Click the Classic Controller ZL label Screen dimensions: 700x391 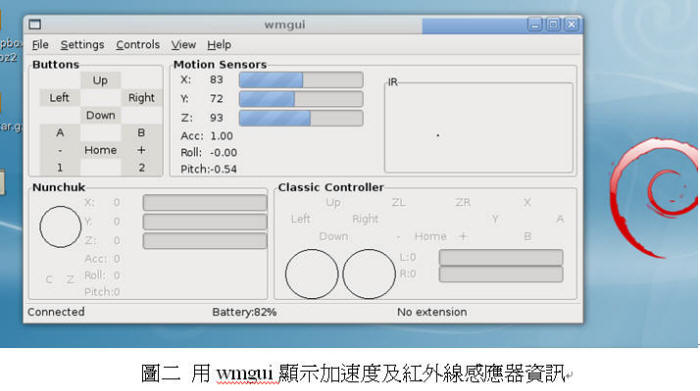pyautogui.click(x=399, y=203)
